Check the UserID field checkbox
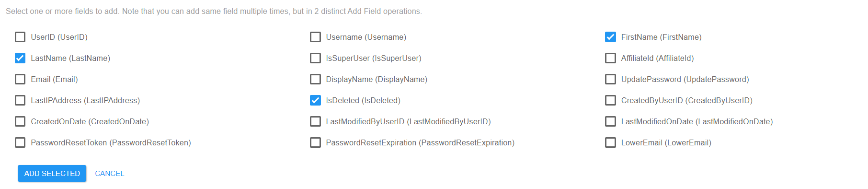 [20, 37]
